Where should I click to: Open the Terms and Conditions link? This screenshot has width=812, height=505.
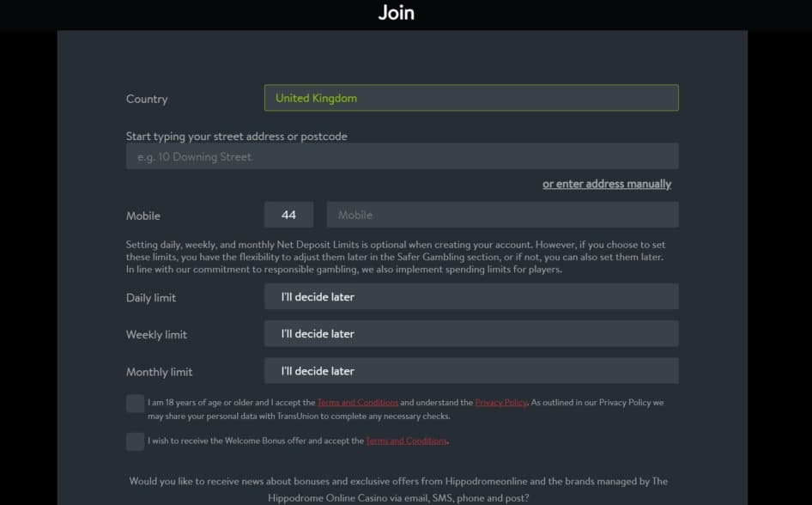[357, 401]
